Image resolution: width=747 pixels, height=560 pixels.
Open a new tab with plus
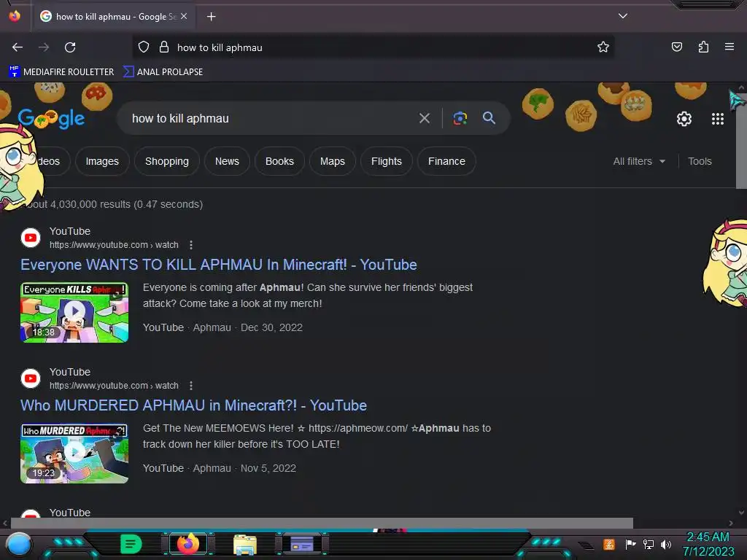(x=211, y=17)
